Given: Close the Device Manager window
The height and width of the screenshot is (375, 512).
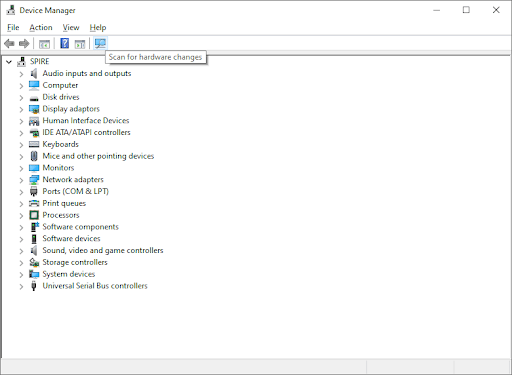Looking at the screenshot, I should coord(496,10).
